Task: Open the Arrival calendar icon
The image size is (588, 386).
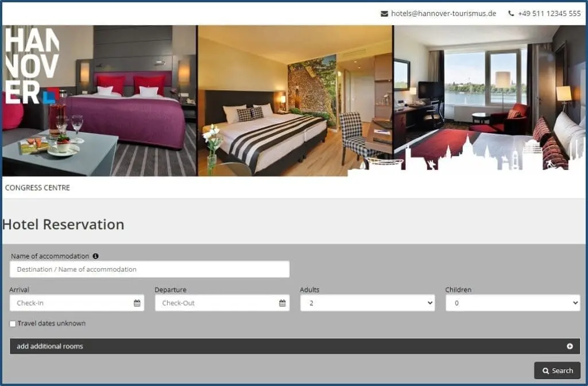Action: (x=137, y=303)
